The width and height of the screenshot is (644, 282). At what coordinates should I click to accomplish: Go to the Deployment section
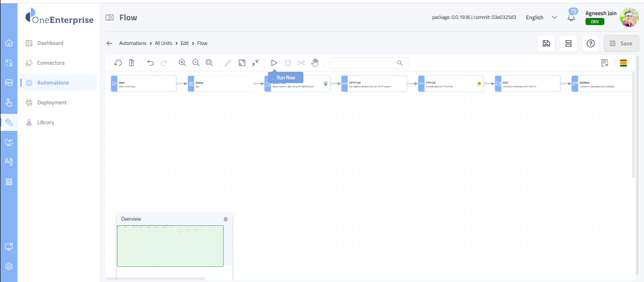(x=52, y=103)
